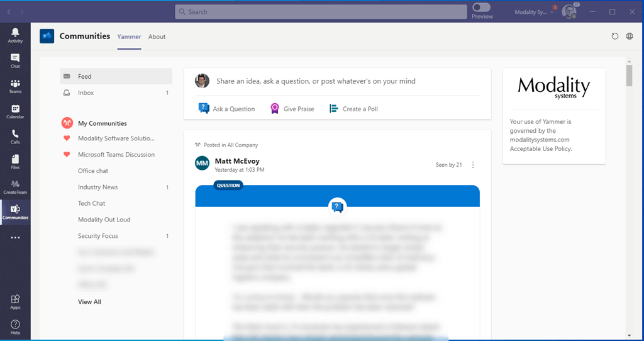Expand more apps via the ellipsis
The height and width of the screenshot is (341, 644).
click(15, 238)
